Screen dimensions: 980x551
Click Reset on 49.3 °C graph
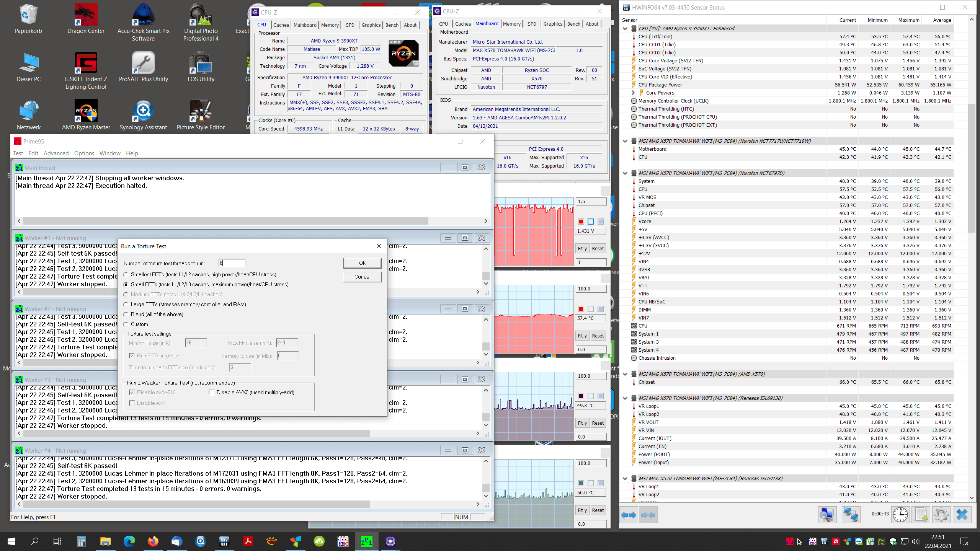click(598, 423)
